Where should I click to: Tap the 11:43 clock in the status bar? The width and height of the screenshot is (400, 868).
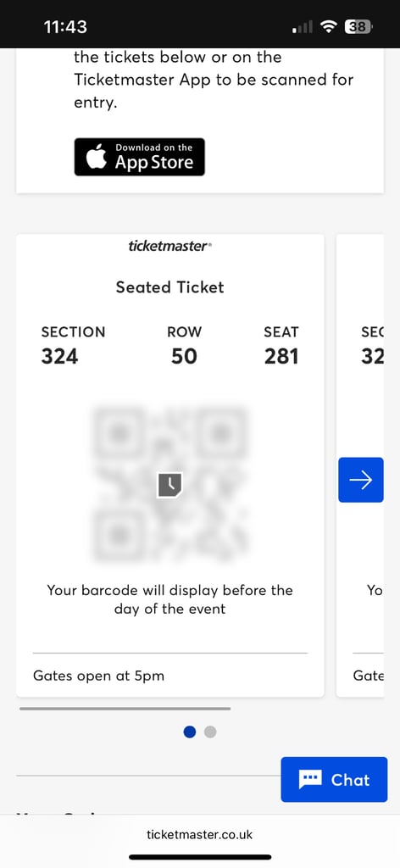point(65,26)
